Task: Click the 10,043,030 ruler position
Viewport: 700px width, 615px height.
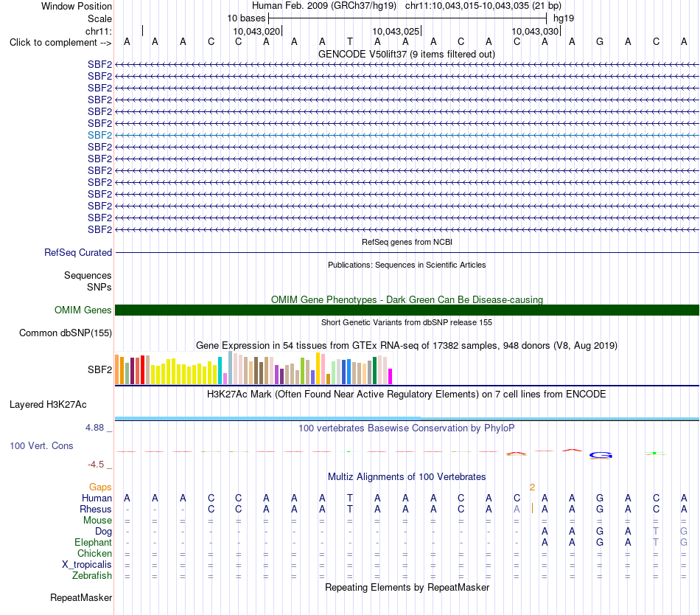Action: [x=535, y=31]
